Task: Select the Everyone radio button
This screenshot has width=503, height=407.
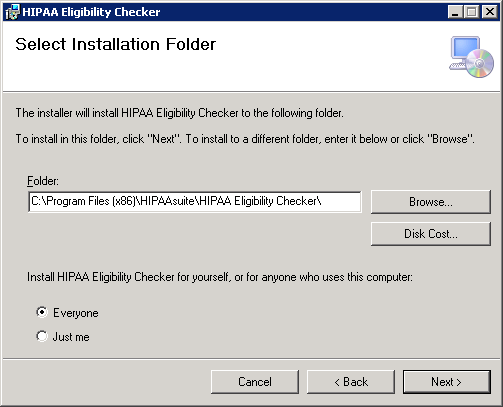Action: click(x=42, y=312)
